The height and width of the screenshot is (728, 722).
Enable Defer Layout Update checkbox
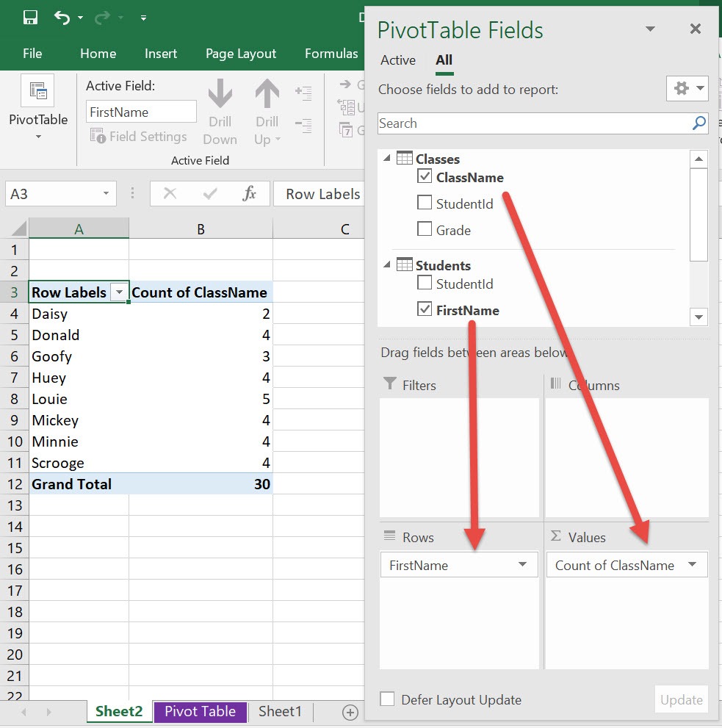tap(387, 699)
